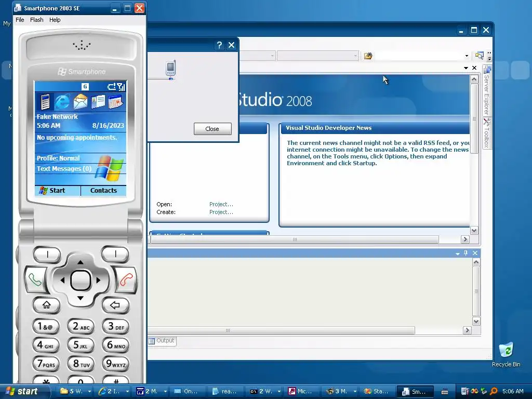Click keypad key 8 TUV
Viewport: 532px width, 399px height.
(x=81, y=364)
